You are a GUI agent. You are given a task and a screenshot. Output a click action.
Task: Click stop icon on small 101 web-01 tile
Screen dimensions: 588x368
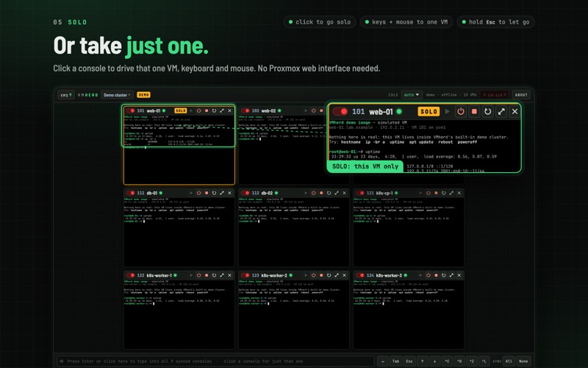pos(207,111)
